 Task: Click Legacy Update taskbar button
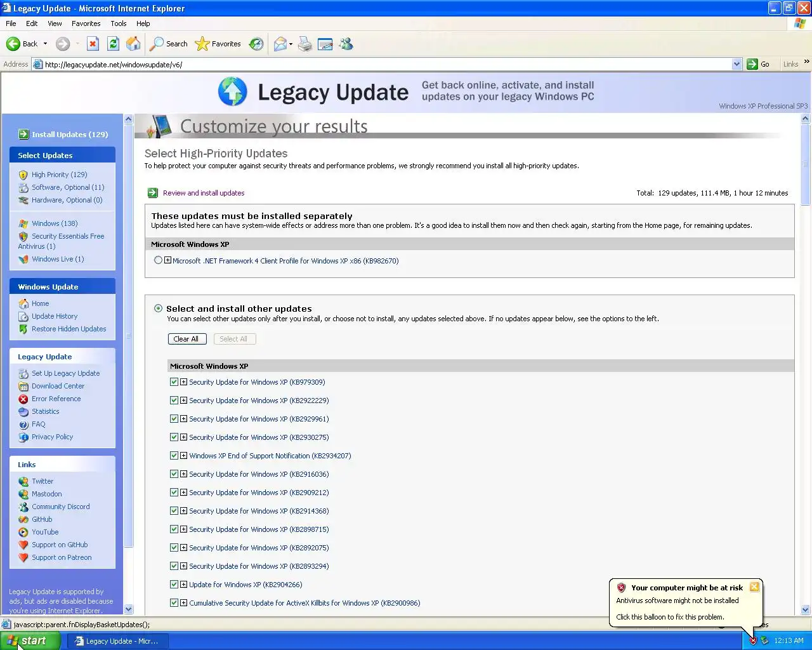[117, 641]
